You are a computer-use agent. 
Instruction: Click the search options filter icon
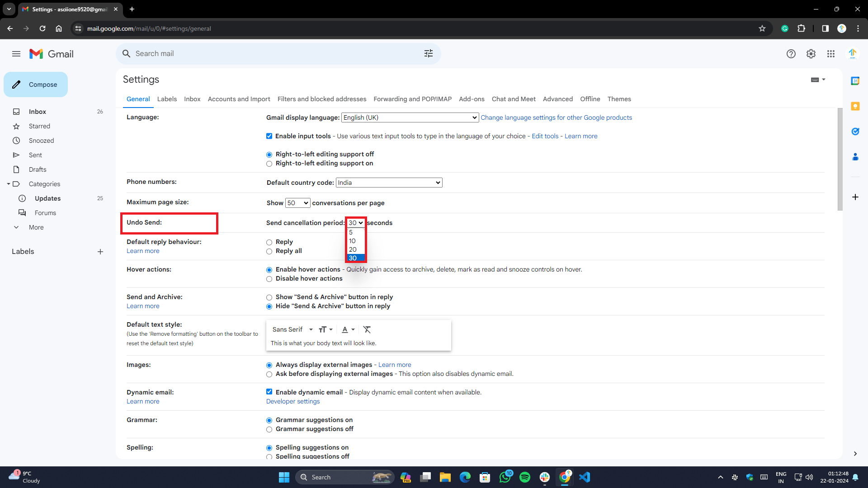click(x=429, y=53)
